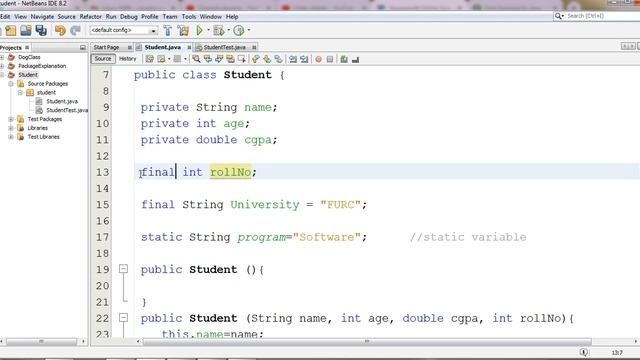This screenshot has height=360, width=640.
Task: Switch to the StudentTest.java tab
Action: tap(224, 47)
